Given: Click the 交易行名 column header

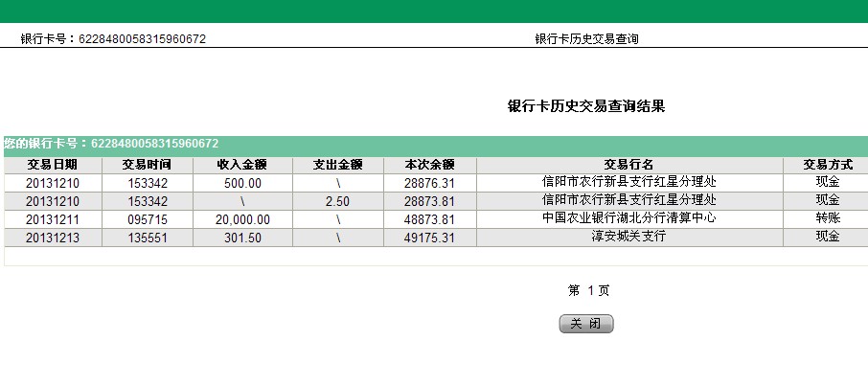Looking at the screenshot, I should point(628,165).
